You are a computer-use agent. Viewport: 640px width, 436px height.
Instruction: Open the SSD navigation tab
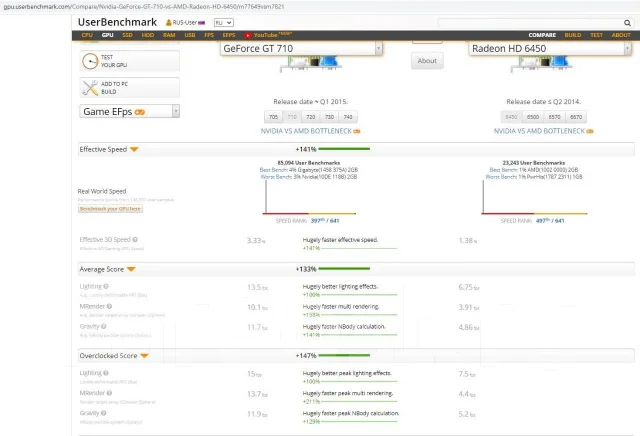point(127,36)
